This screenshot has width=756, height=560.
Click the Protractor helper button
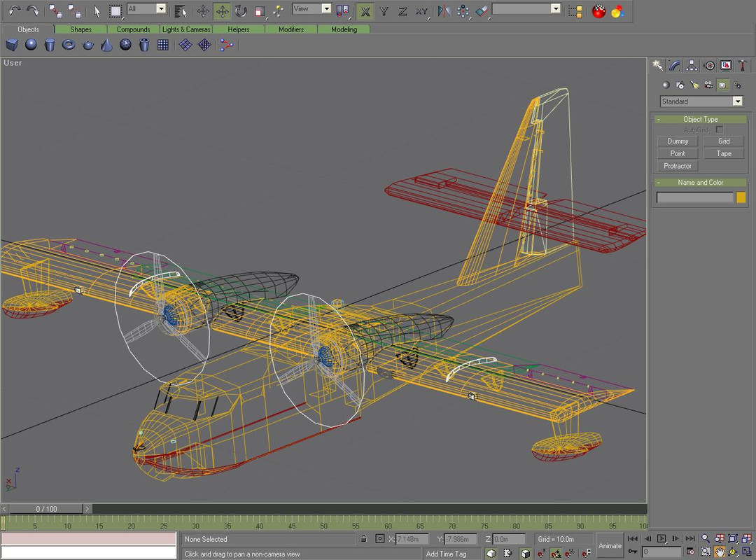pyautogui.click(x=678, y=166)
